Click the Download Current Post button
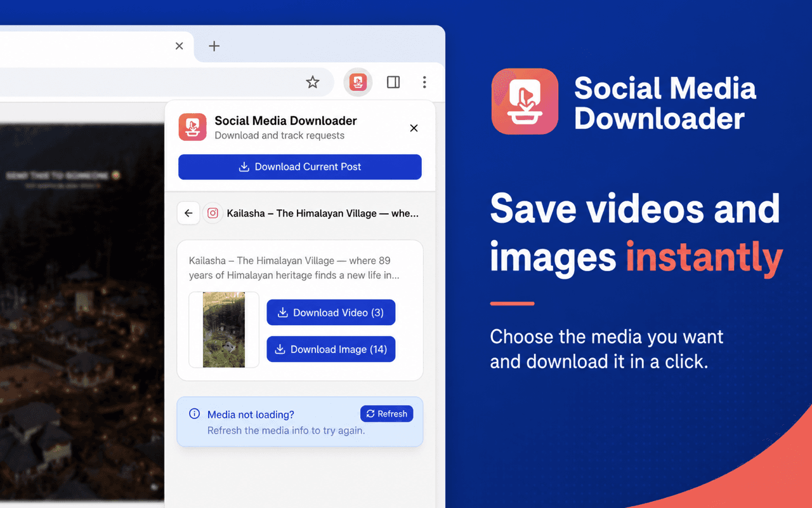The image size is (812, 508). pyautogui.click(x=300, y=167)
